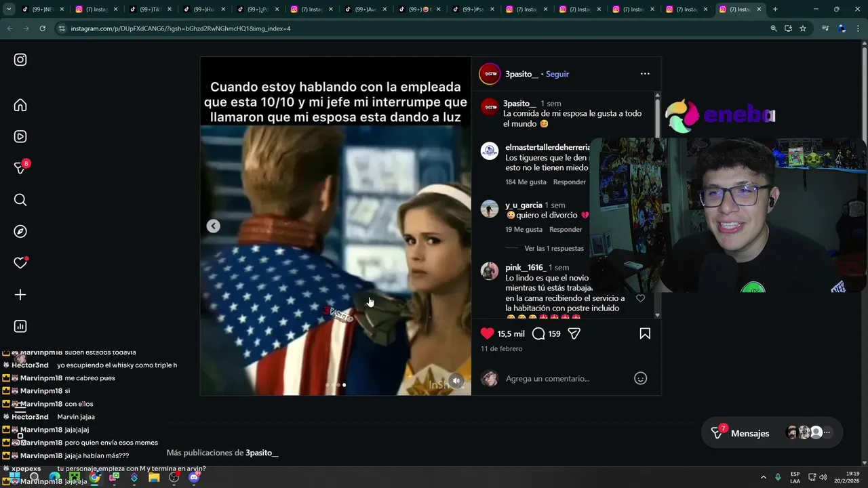Open y_u_garcia's profile from username

click(x=524, y=205)
